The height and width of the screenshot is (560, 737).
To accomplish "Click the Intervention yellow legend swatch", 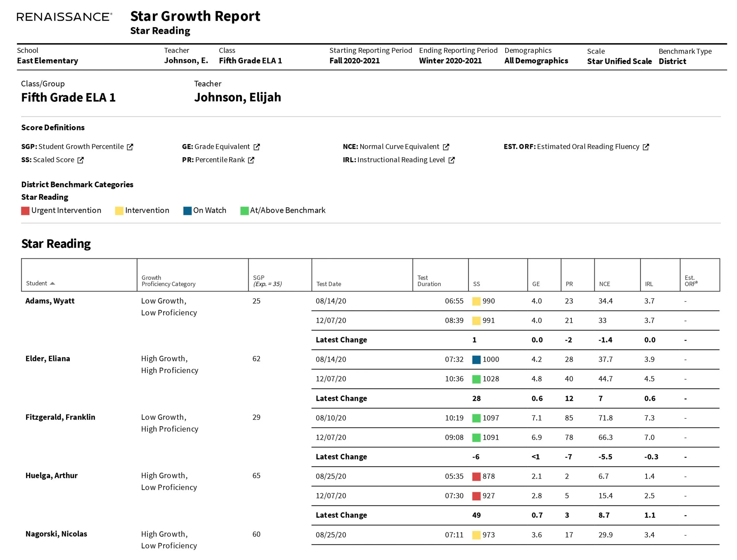I will tap(119, 211).
